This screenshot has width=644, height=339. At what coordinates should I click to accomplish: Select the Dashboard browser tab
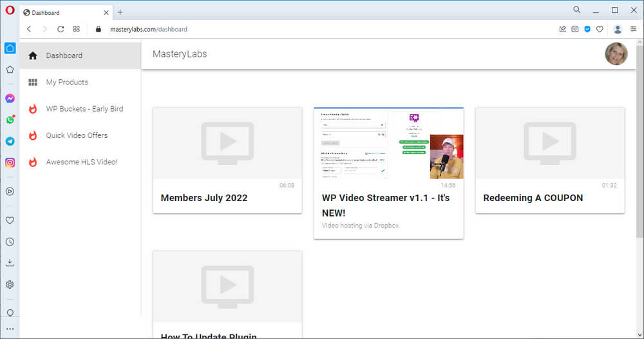pyautogui.click(x=66, y=13)
